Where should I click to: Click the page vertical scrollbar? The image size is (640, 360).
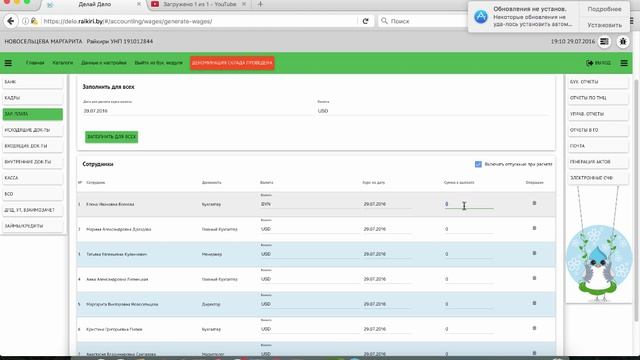pos(636,200)
